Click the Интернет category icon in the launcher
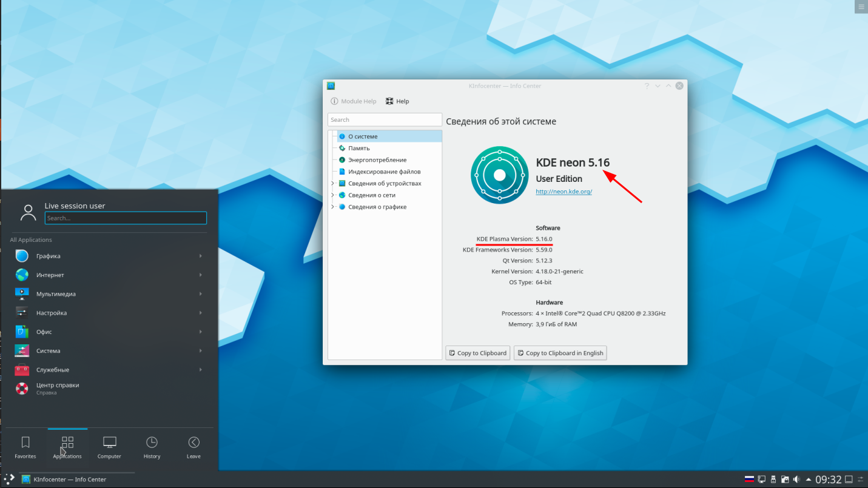Image resolution: width=868 pixels, height=488 pixels. tap(21, 275)
